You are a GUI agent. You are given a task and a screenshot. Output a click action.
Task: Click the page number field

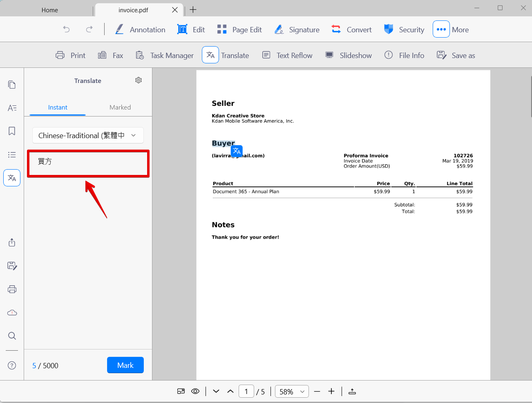(246, 391)
